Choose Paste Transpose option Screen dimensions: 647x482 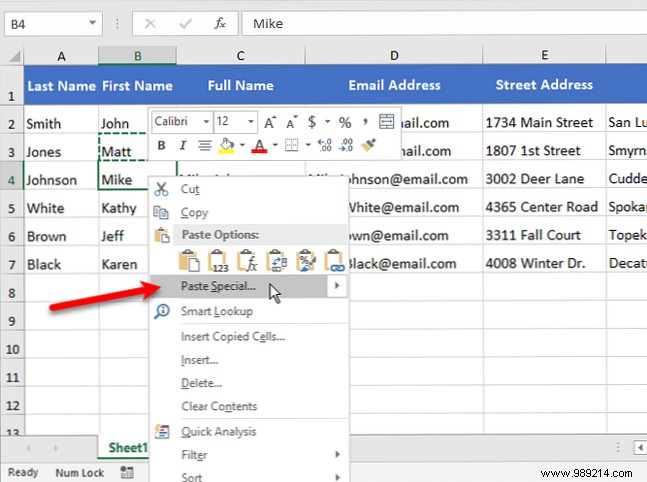coord(277,261)
